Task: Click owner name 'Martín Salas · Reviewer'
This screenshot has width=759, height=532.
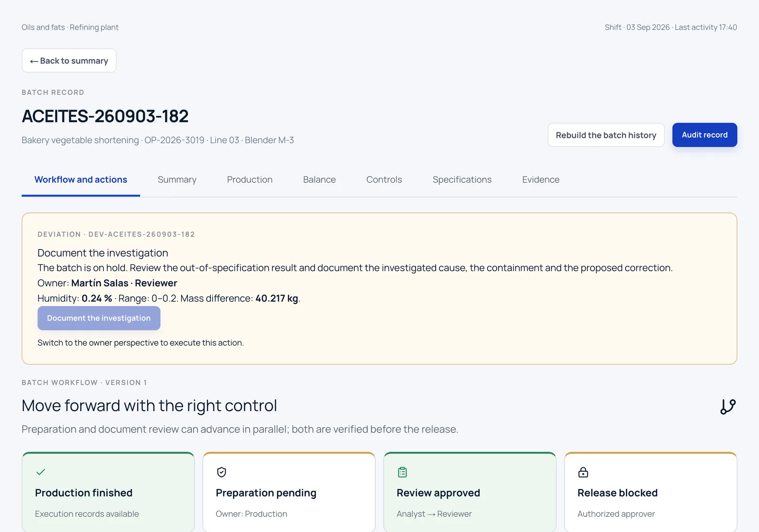Action: [124, 283]
